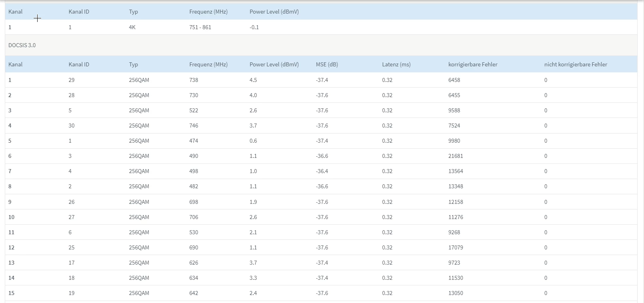Click correctable errors value '13348'
644x303 pixels.
456,186
